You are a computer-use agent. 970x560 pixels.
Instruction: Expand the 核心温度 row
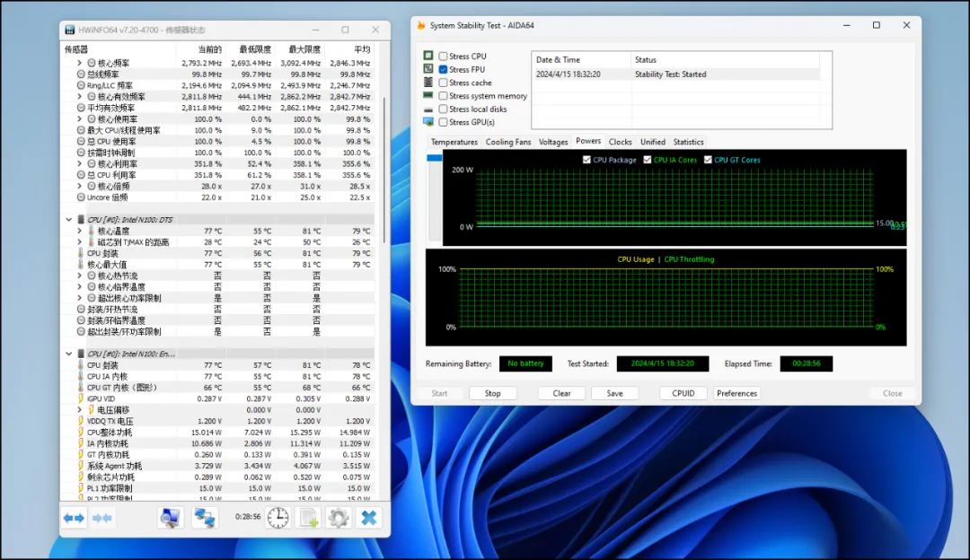(79, 231)
